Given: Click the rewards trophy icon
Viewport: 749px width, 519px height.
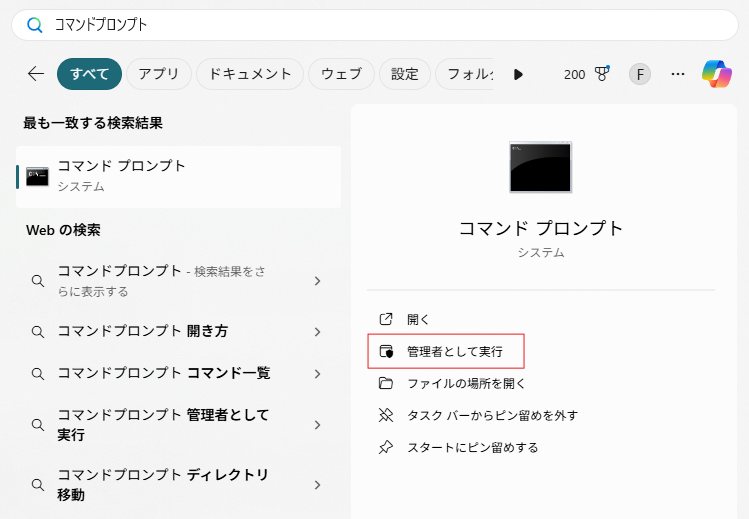Looking at the screenshot, I should pos(602,74).
